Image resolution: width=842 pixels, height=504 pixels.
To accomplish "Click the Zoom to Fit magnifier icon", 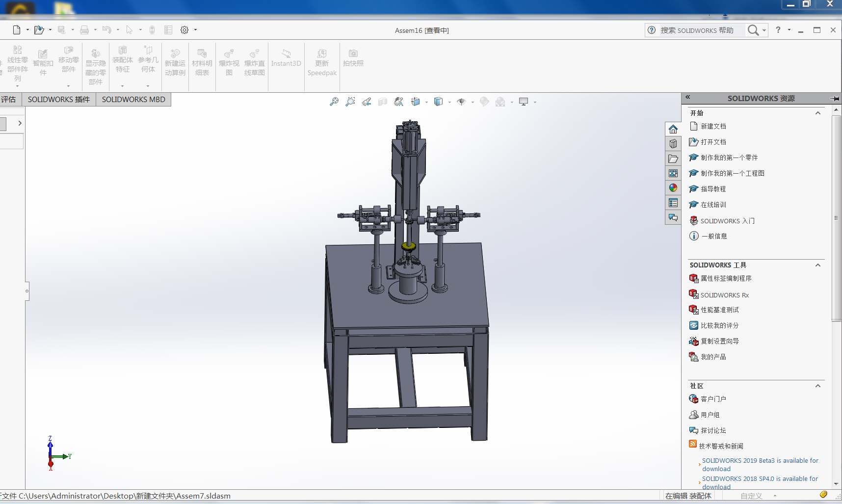I will [x=334, y=102].
